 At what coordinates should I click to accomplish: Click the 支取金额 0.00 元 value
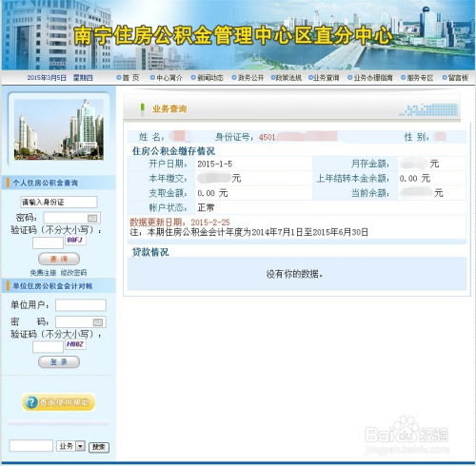tap(212, 193)
